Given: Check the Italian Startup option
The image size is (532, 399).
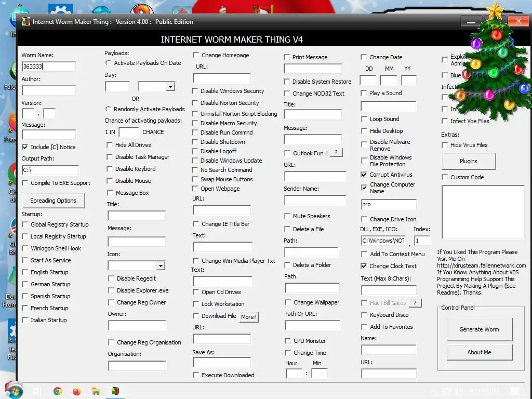Looking at the screenshot, I should (x=25, y=320).
